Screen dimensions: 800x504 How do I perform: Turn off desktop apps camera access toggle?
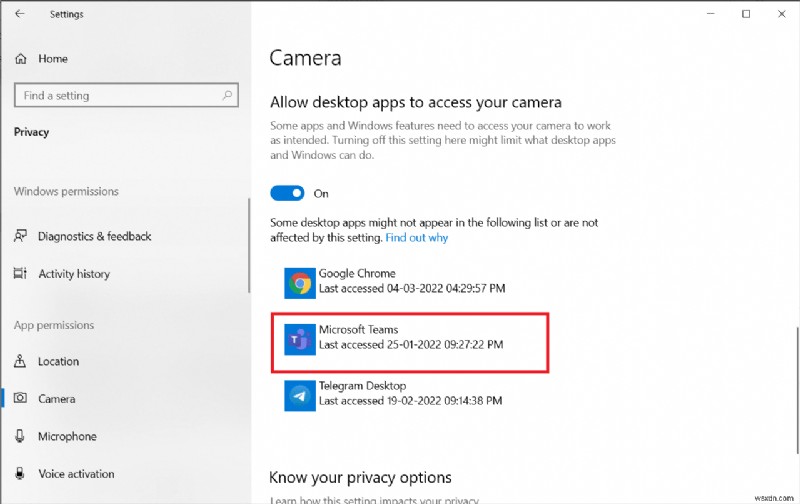tap(288, 194)
